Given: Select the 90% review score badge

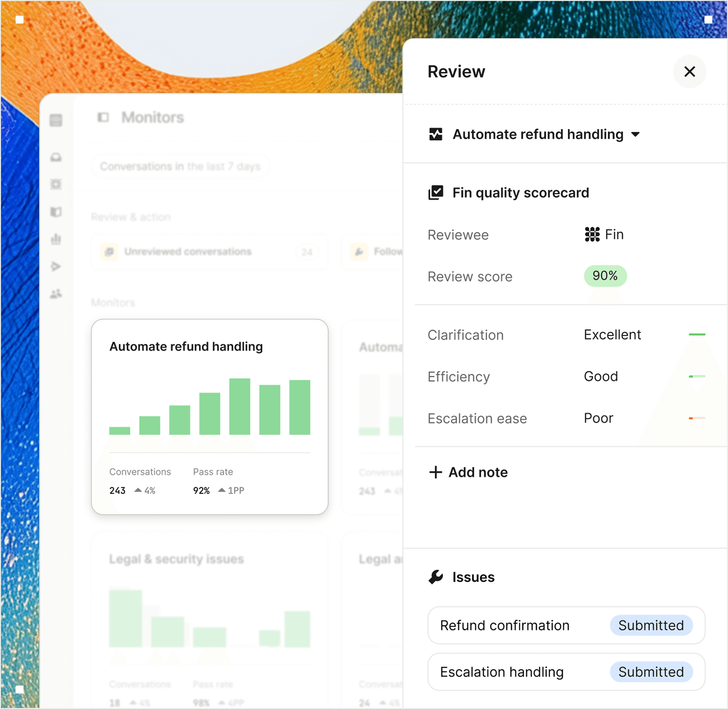Looking at the screenshot, I should 605,276.
